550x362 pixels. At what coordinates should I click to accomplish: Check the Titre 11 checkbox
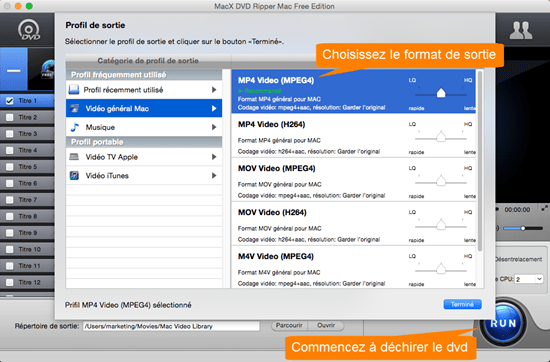[9, 266]
